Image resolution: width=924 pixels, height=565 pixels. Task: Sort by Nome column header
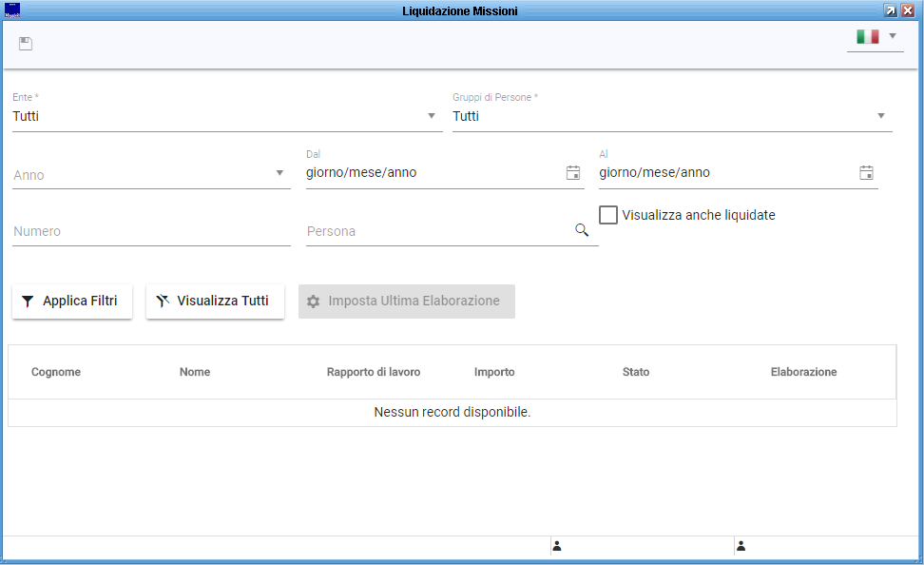click(195, 372)
